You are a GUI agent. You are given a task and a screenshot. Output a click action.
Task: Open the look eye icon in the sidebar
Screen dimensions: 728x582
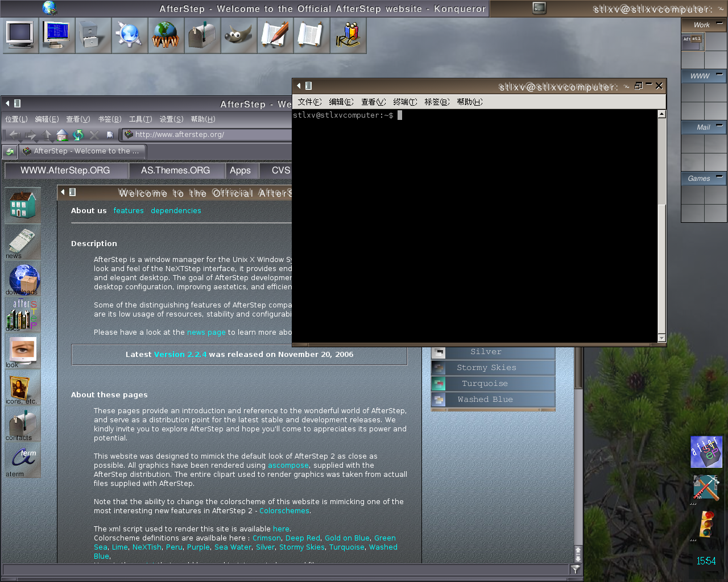click(23, 350)
